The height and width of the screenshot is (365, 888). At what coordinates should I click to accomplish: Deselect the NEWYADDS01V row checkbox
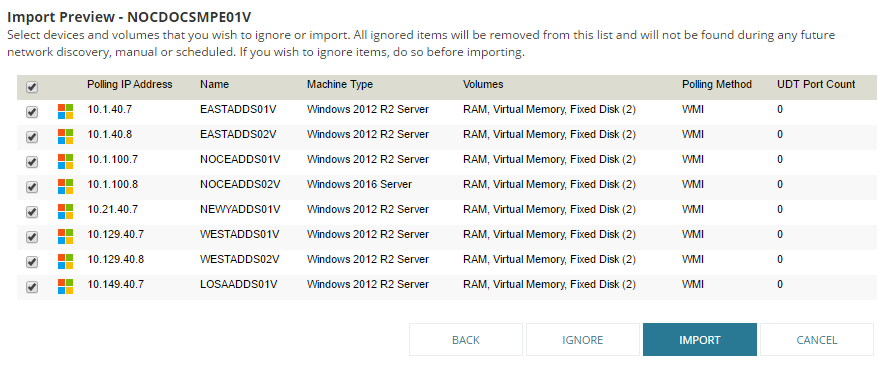32,212
